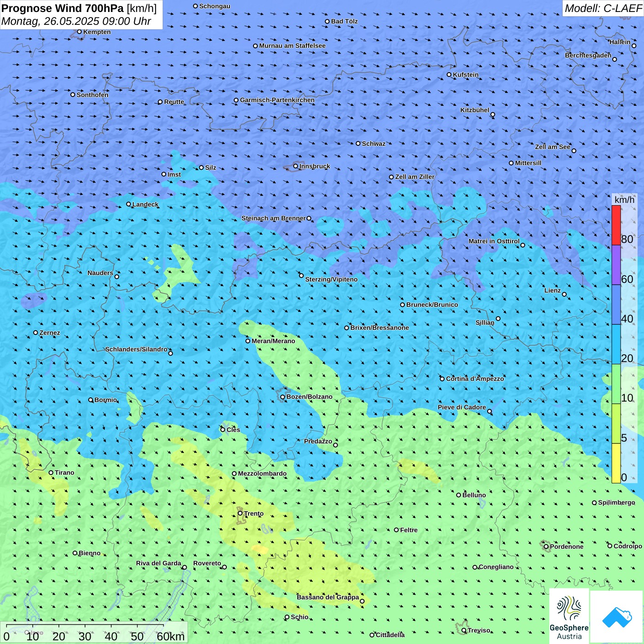This screenshot has width=644, height=644.
Task: Click the 'Cittadella' label
Action: (x=390, y=635)
